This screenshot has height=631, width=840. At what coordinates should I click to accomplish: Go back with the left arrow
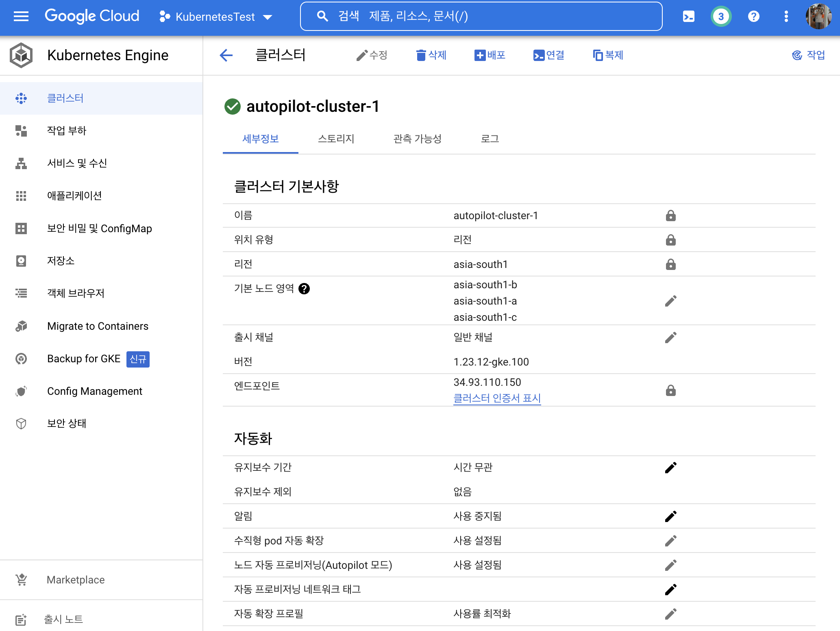click(226, 55)
